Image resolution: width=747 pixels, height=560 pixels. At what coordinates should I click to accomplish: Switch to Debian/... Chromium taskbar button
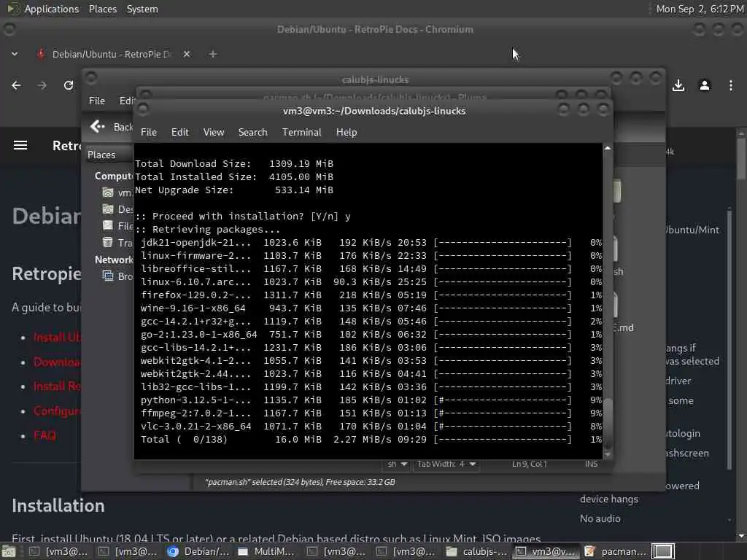tap(199, 551)
